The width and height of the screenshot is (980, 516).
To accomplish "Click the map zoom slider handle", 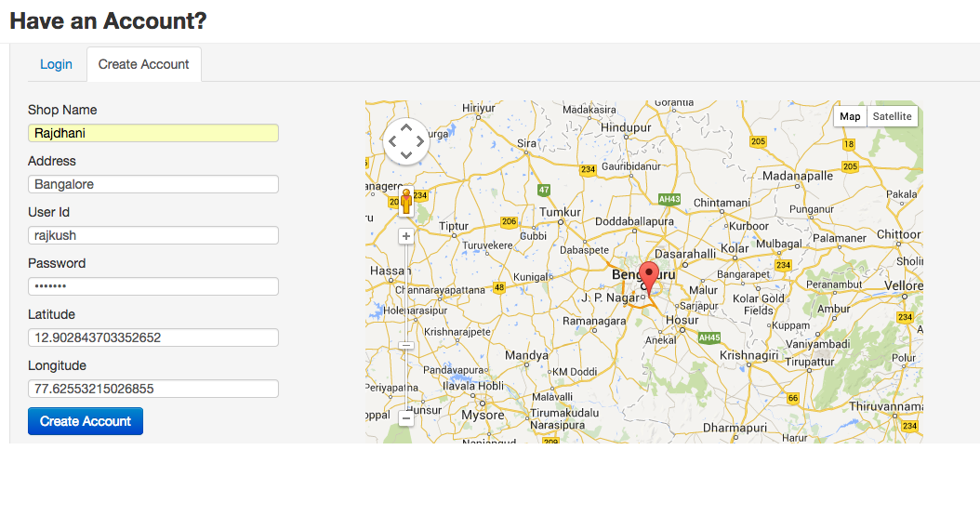I will pyautogui.click(x=406, y=346).
